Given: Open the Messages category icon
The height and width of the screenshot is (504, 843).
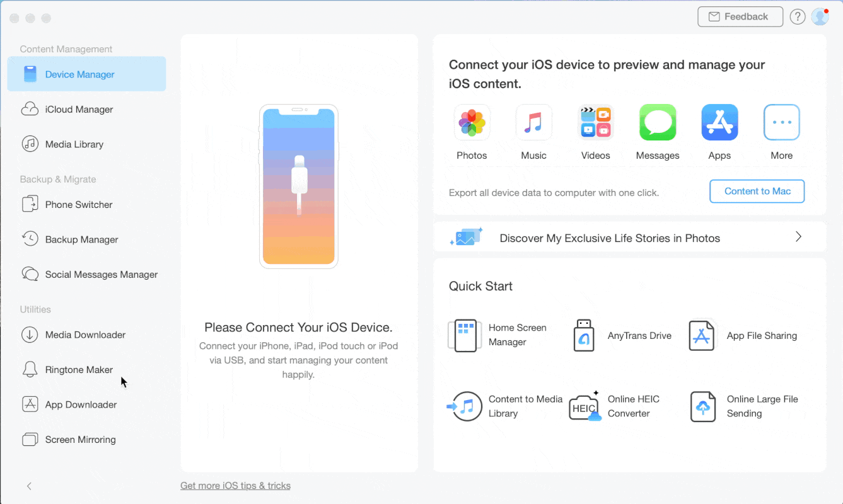Looking at the screenshot, I should pyautogui.click(x=658, y=122).
